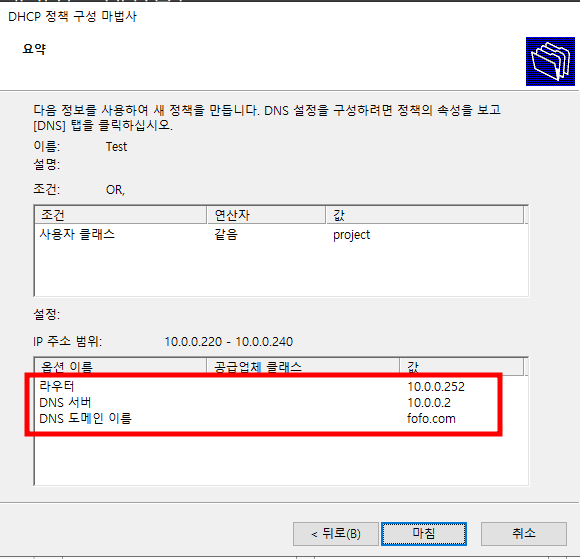The image size is (580, 559).
Task: Click the 같음 operator cell
Action: [x=226, y=235]
